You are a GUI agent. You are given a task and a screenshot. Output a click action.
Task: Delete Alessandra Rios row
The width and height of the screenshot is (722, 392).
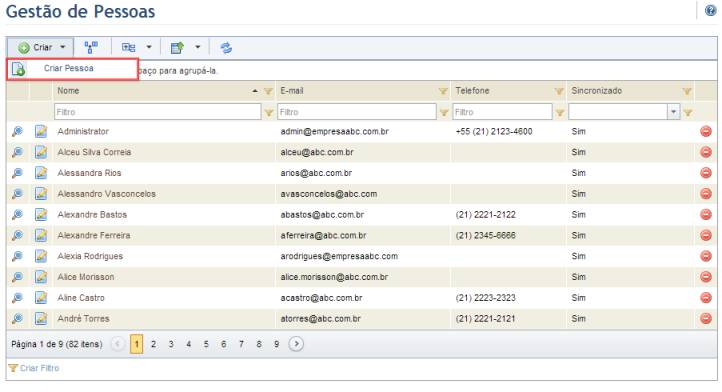(706, 173)
